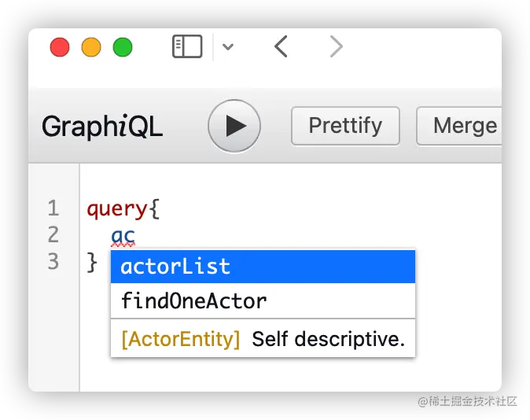Maximize the window with the green button

123,47
